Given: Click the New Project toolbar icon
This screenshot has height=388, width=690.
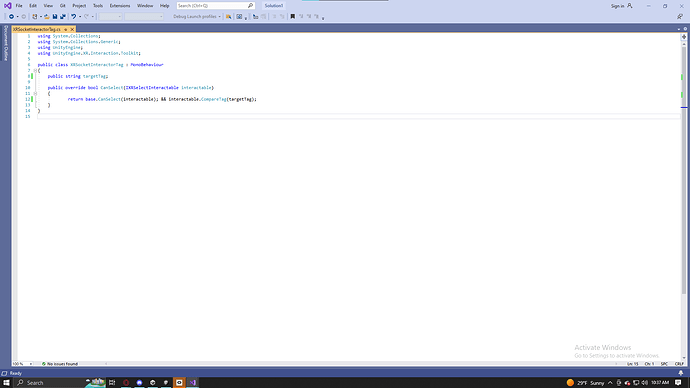Looking at the screenshot, I should [35, 17].
